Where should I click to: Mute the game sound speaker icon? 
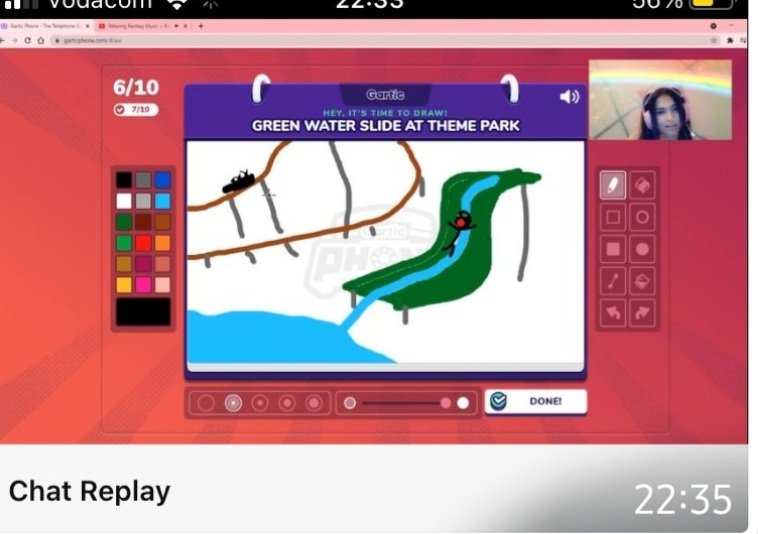(x=569, y=97)
